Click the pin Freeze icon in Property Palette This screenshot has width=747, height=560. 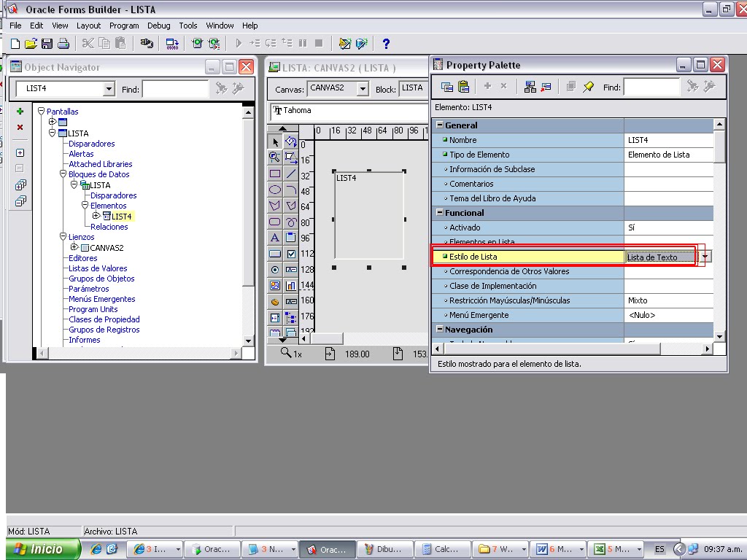(x=589, y=87)
